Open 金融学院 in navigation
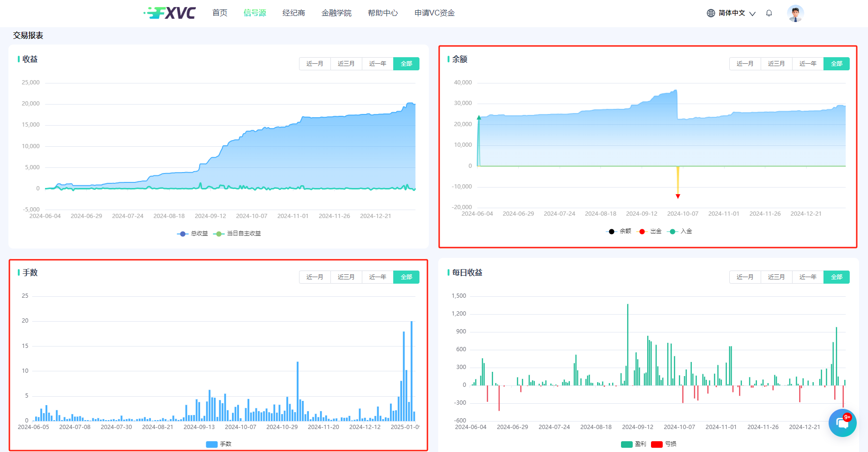Viewport: 868px width, 452px height. click(x=337, y=13)
